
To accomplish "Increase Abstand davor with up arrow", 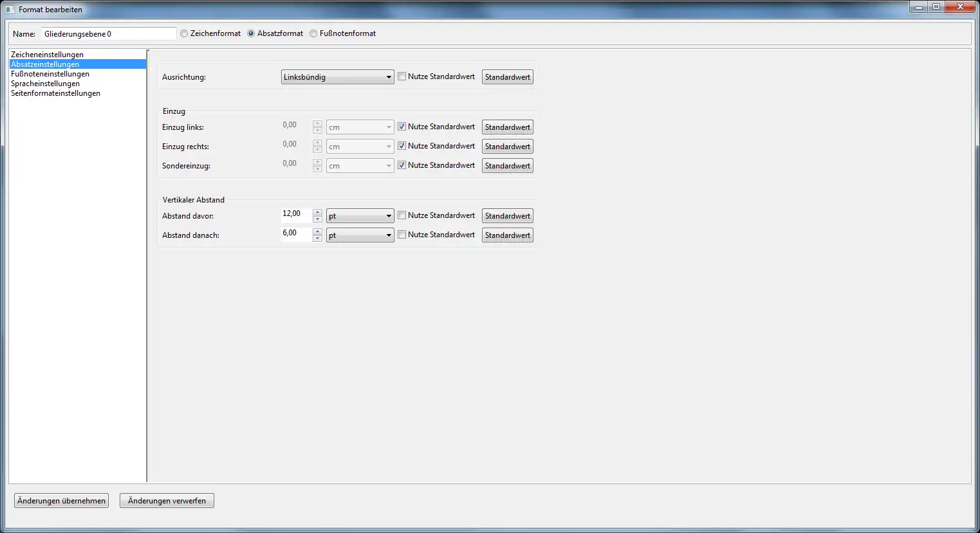I will point(317,212).
